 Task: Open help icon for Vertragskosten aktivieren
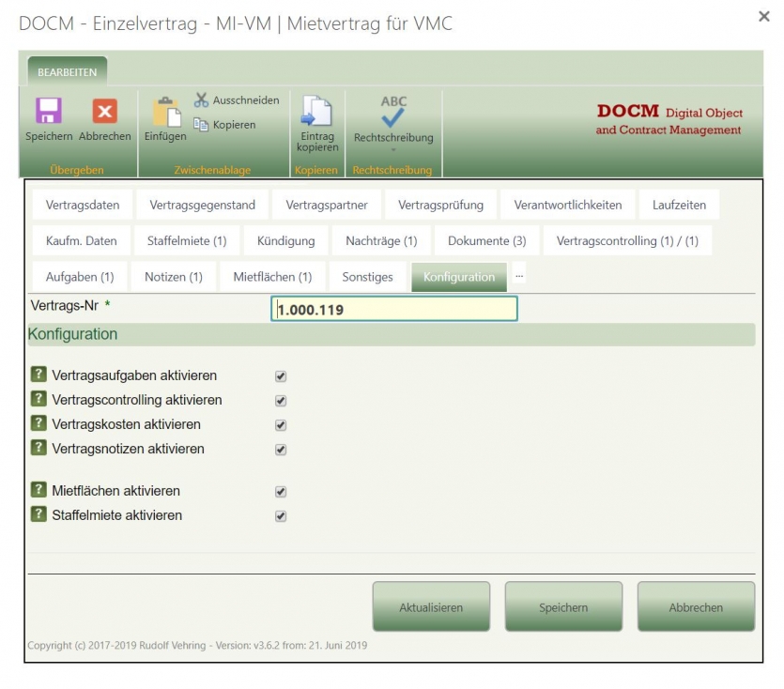tap(38, 423)
